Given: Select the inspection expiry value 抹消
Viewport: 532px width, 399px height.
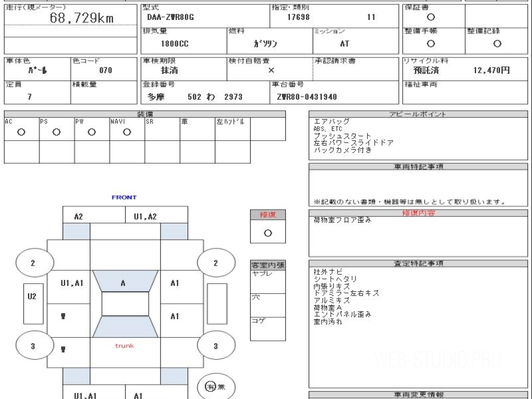Looking at the screenshot, I should 169,70.
